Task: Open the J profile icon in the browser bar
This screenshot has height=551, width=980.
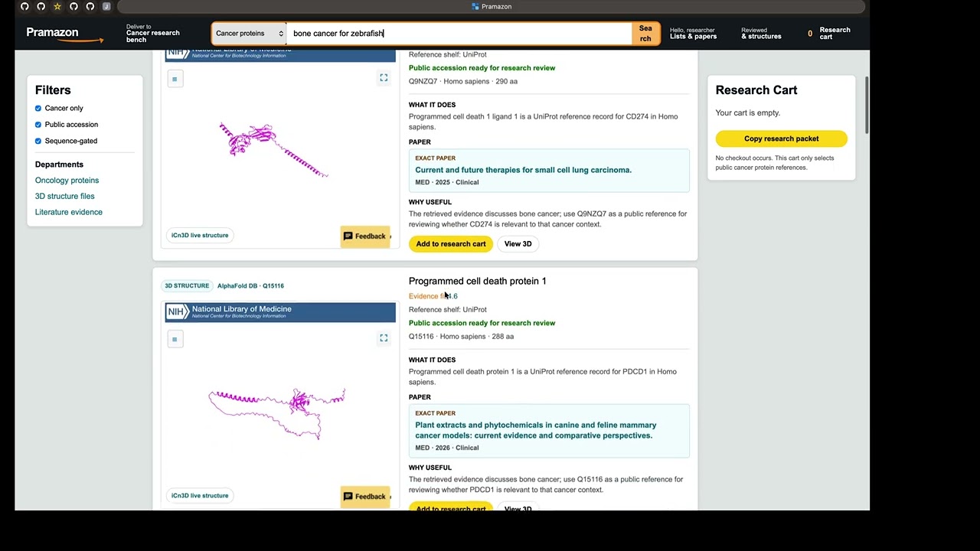Action: [106, 7]
